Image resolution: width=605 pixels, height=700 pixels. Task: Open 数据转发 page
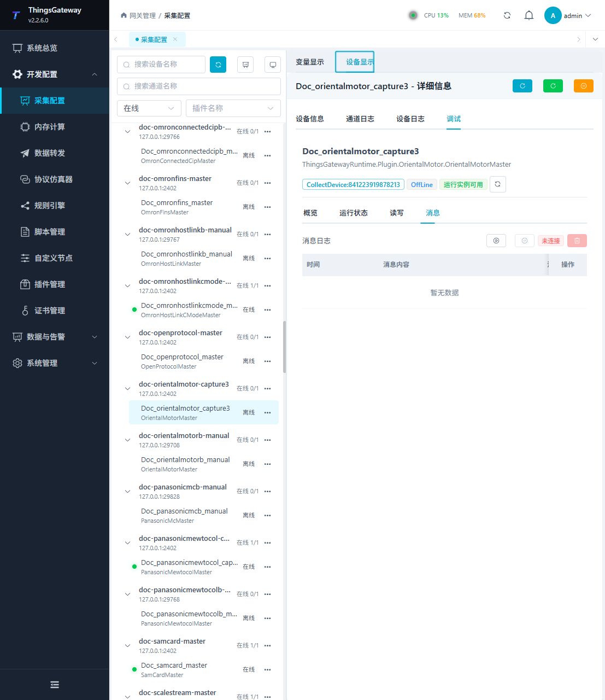55,153
